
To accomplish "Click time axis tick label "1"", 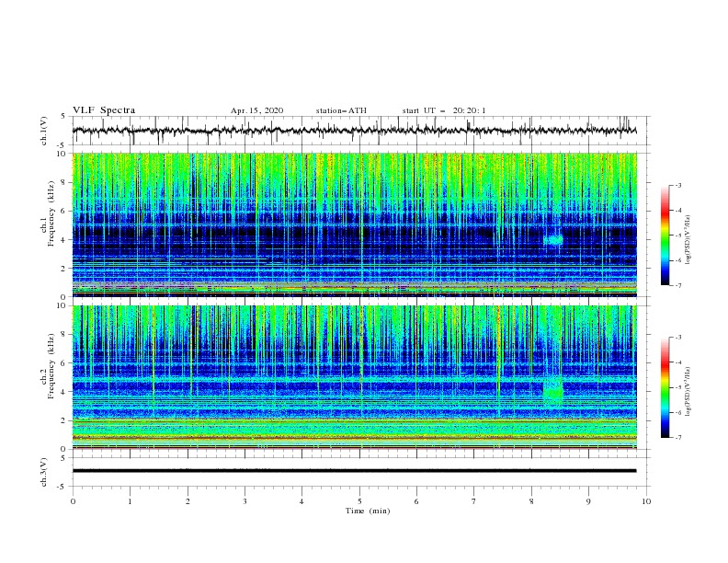I will 130,501.
